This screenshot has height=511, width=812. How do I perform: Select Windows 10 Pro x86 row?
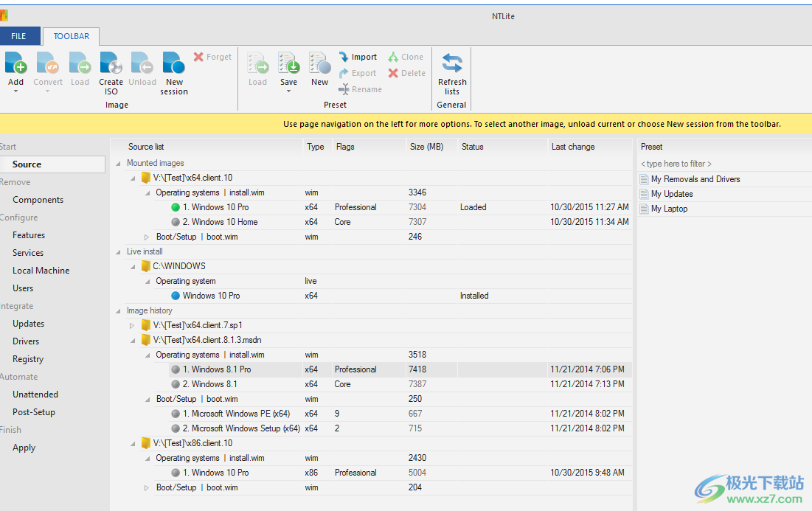pyautogui.click(x=400, y=473)
